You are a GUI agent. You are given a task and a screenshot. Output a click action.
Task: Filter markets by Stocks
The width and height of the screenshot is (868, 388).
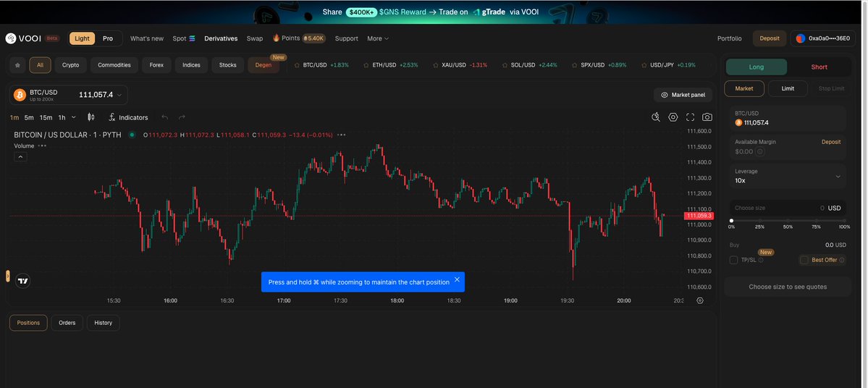pyautogui.click(x=227, y=64)
